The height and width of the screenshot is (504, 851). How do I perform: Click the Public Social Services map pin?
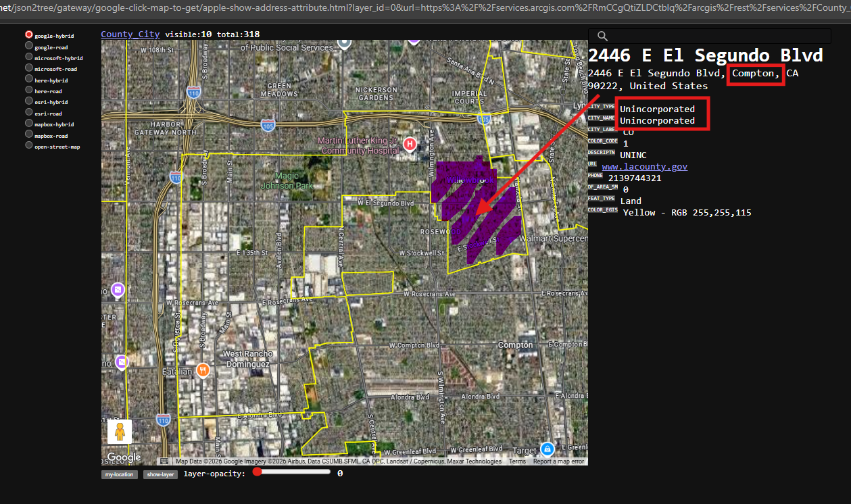[344, 43]
